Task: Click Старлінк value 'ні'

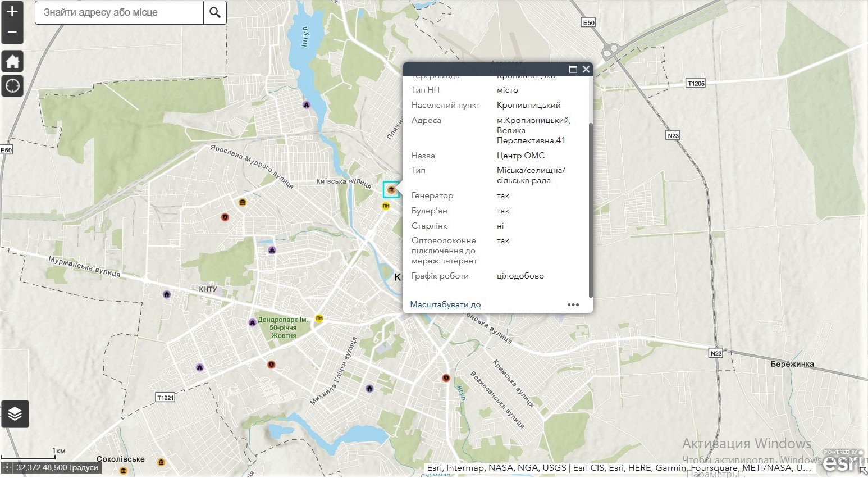Action: coord(500,226)
